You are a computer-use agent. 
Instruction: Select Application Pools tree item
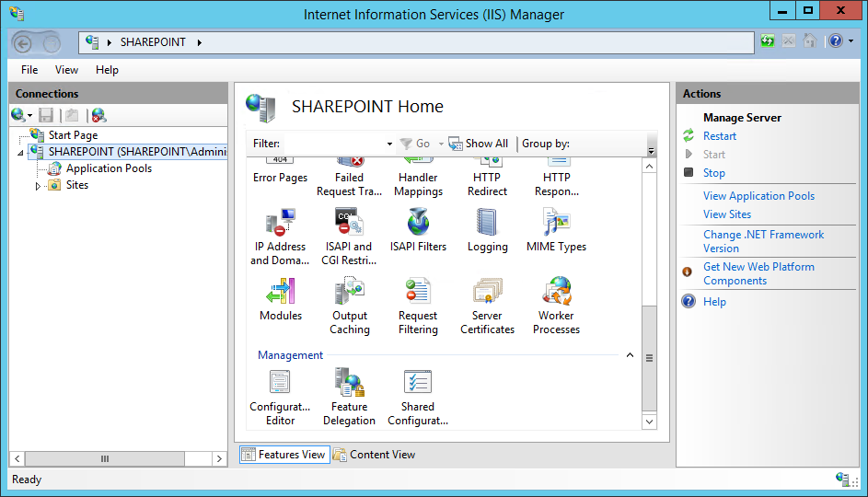coord(109,168)
